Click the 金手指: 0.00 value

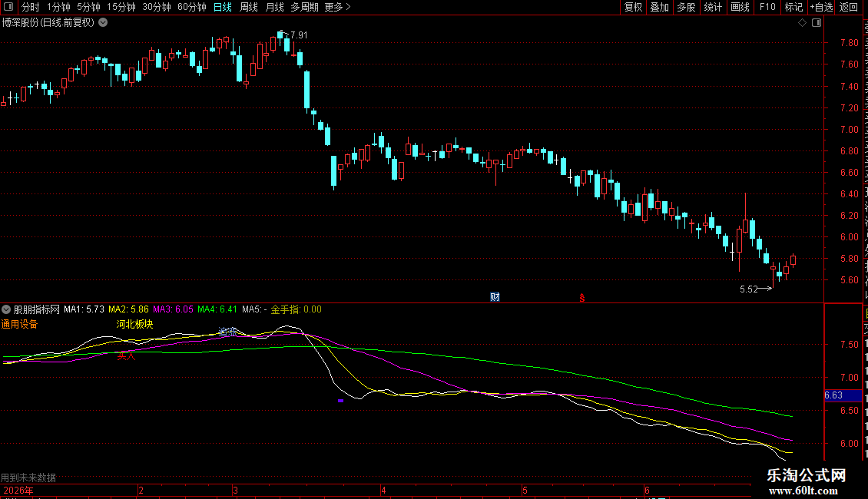click(x=297, y=309)
